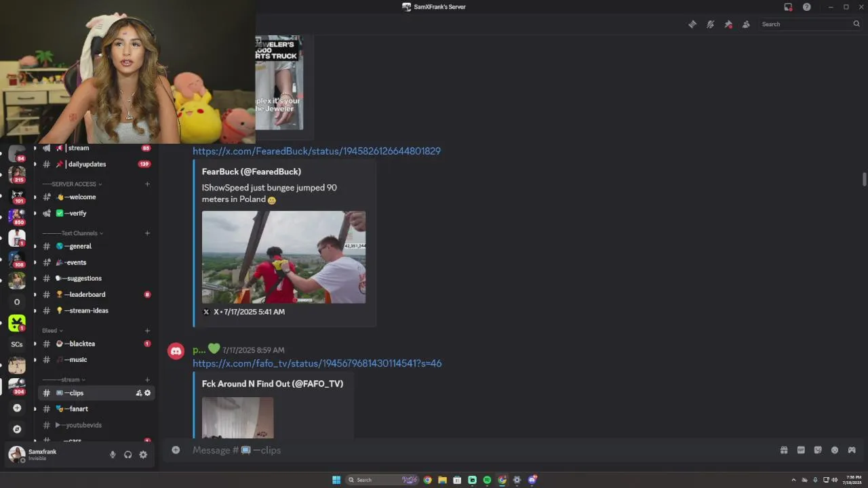
Task: Open the blacktea channel
Action: pos(96,344)
